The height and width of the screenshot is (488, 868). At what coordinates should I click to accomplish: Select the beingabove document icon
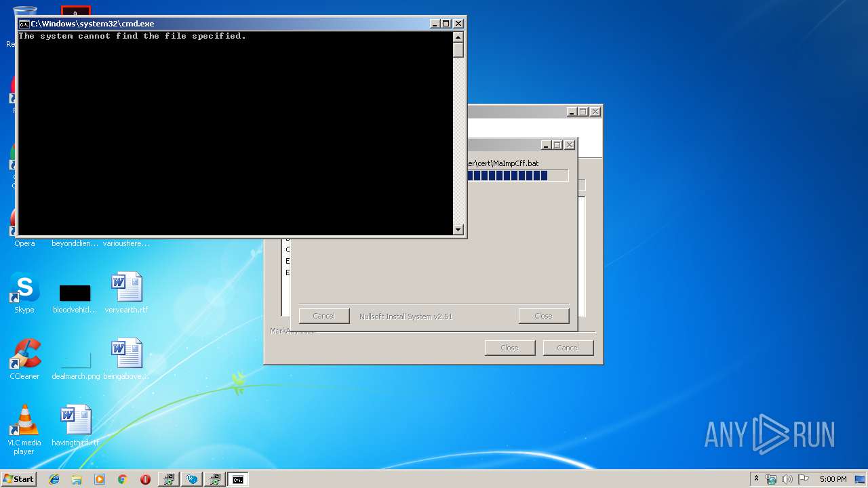126,359
